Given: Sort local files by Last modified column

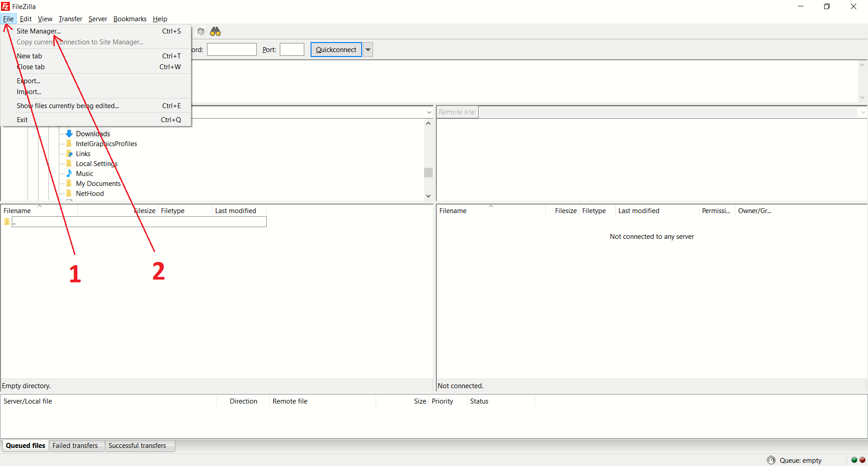Looking at the screenshot, I should coord(239,211).
